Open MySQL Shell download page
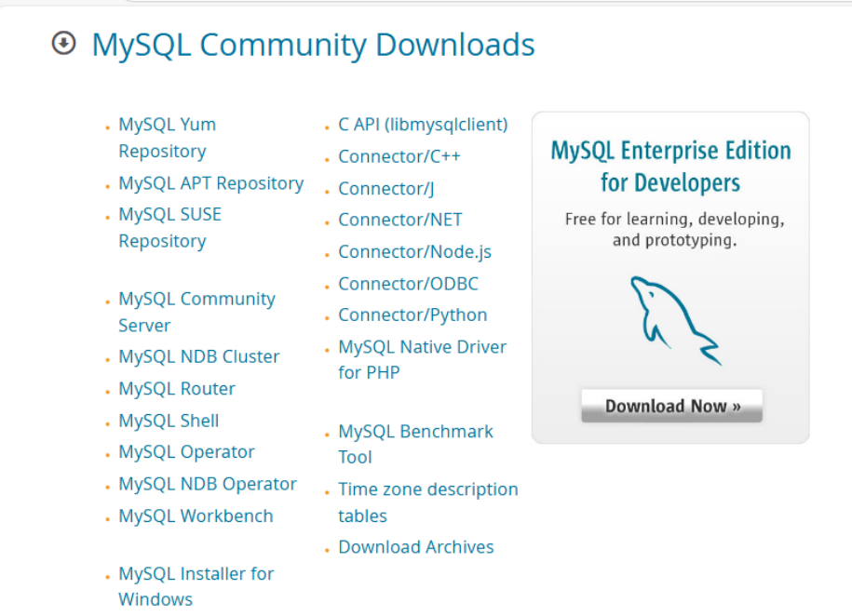The width and height of the screenshot is (852, 616). (x=169, y=421)
